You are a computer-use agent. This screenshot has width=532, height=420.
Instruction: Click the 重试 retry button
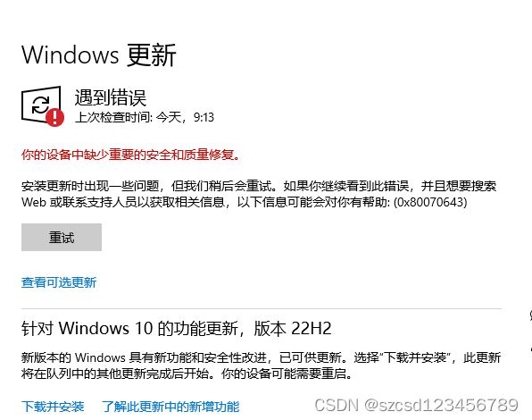62,238
